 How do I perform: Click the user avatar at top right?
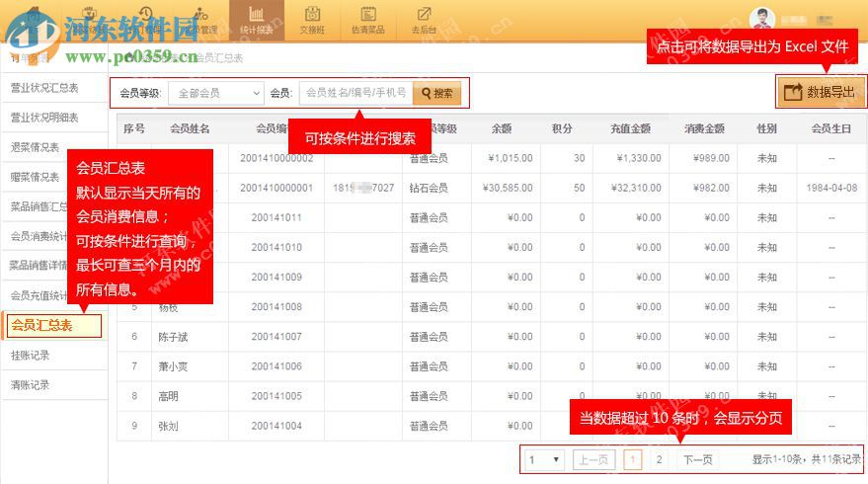coord(762,20)
